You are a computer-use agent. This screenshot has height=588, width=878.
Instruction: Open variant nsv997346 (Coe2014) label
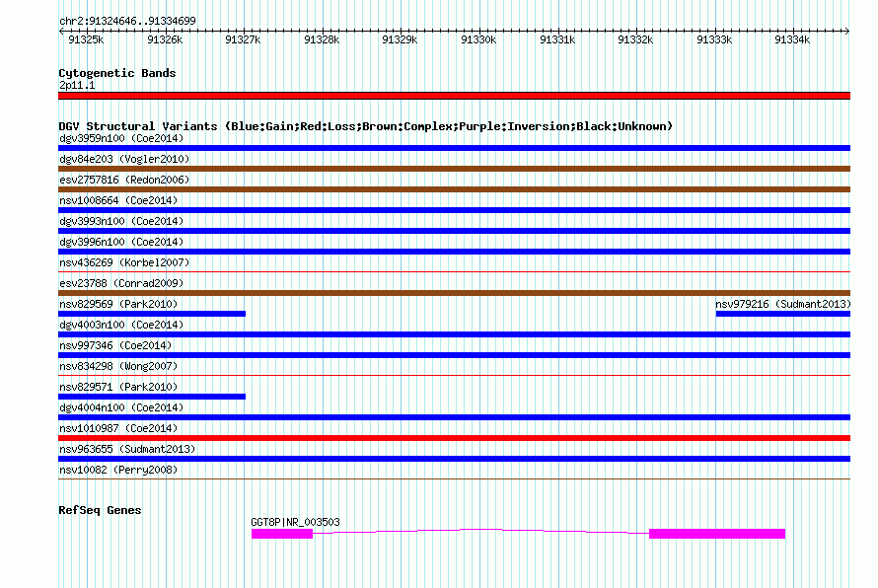click(x=115, y=345)
